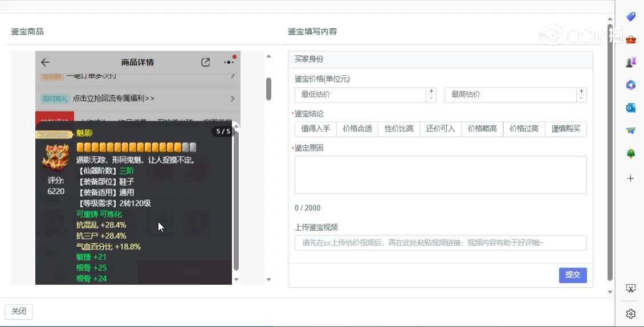Screen dimensions: 644x327
Task: Open the three-dot more menu in 商品详情
Action: [x=229, y=62]
